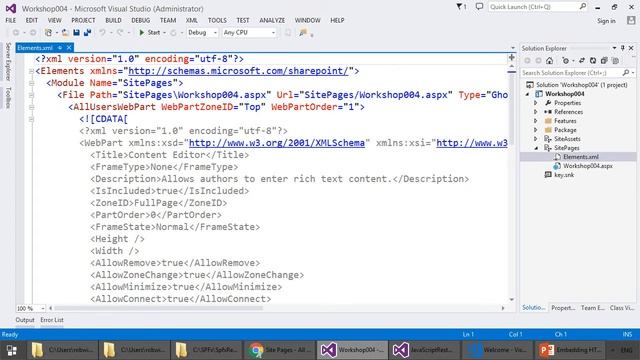Screen dimensions: 640x360
Task: Collapse the SitePages node
Action: [536, 148]
